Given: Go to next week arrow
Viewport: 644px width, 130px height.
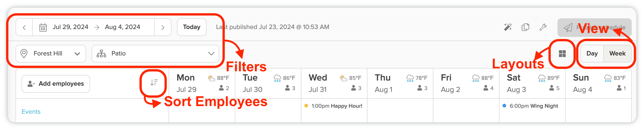Looking at the screenshot, I should [x=163, y=27].
